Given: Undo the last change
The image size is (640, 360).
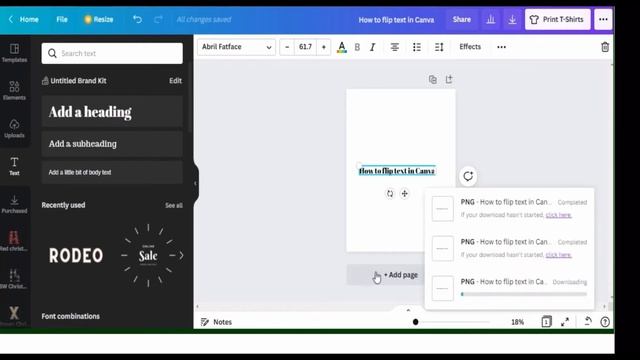Looking at the screenshot, I should tap(137, 19).
